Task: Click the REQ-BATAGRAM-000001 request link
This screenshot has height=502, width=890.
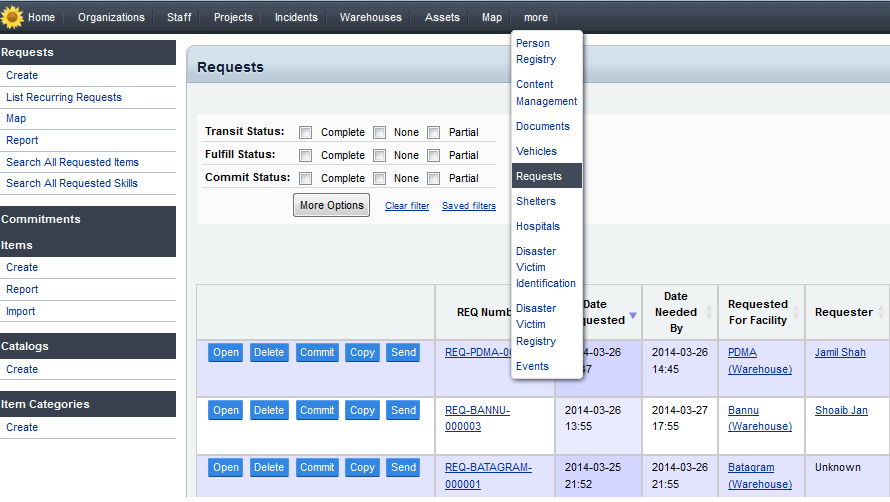Action: click(x=488, y=475)
